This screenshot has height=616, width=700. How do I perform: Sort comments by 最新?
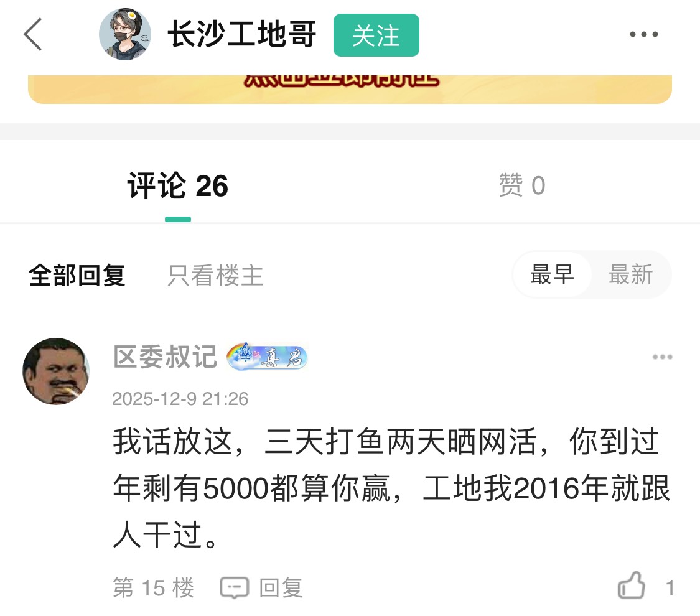pyautogui.click(x=631, y=274)
